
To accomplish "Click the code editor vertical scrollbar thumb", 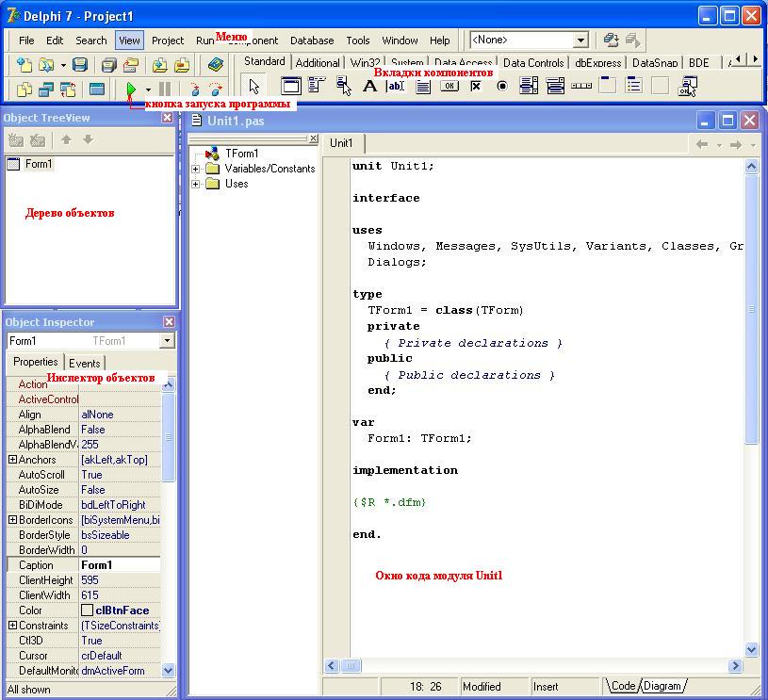I will (751, 309).
